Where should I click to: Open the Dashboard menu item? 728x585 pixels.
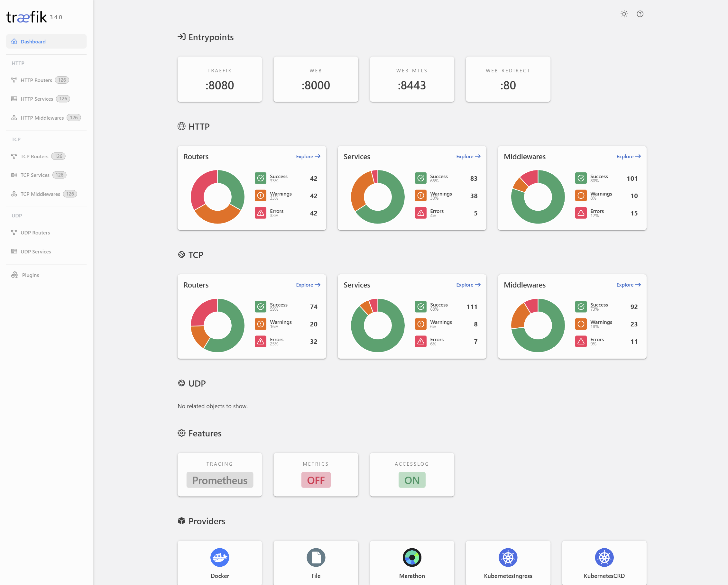tap(33, 41)
